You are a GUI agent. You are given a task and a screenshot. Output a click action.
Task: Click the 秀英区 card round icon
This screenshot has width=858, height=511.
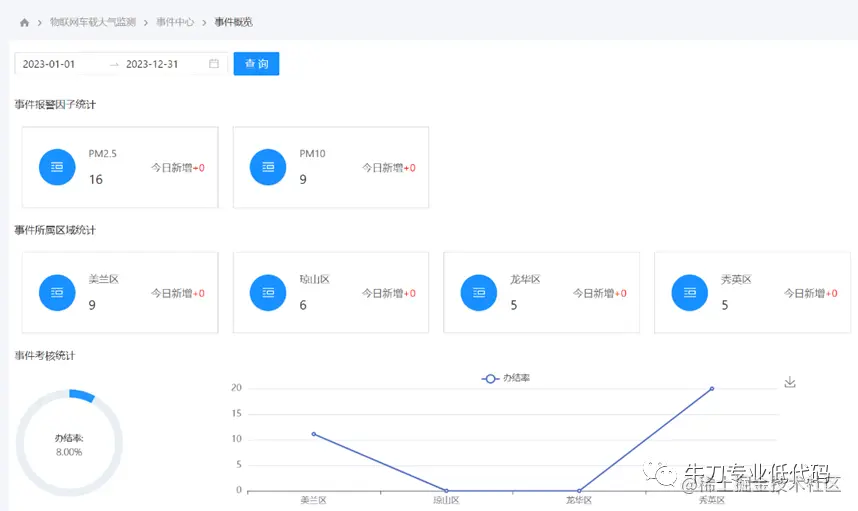point(689,293)
